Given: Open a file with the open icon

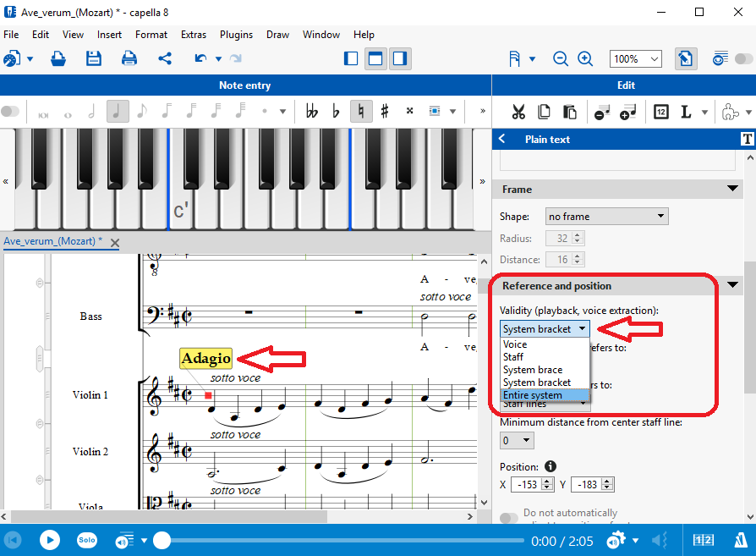Looking at the screenshot, I should click(x=58, y=59).
